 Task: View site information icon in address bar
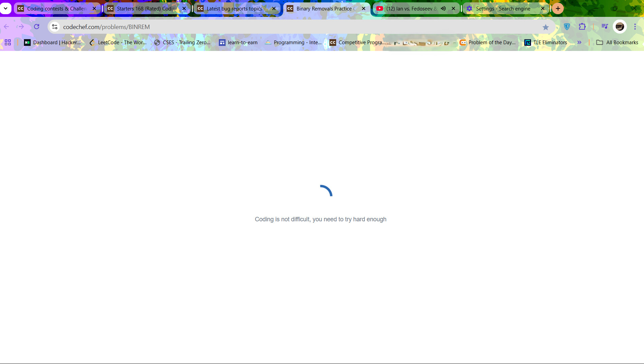[55, 27]
